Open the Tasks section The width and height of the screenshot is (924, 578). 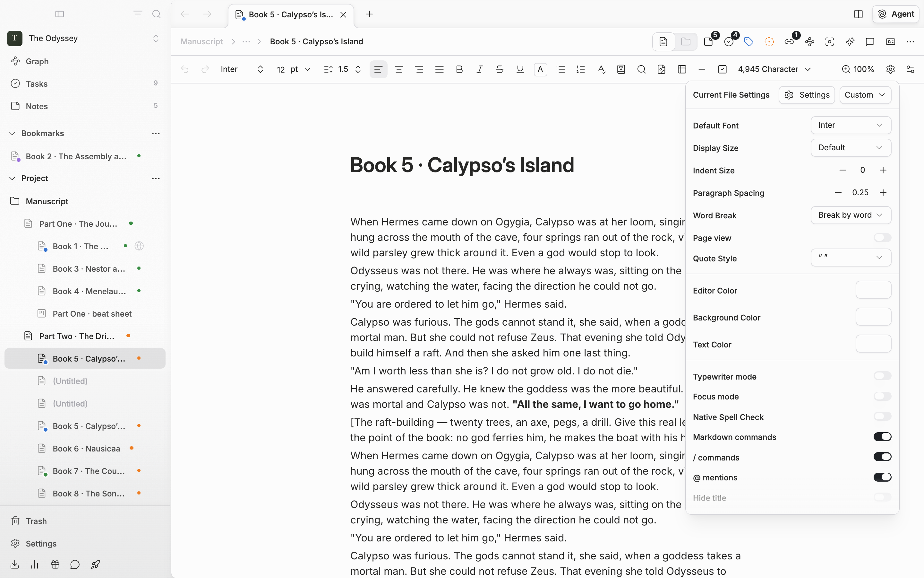[85, 84]
